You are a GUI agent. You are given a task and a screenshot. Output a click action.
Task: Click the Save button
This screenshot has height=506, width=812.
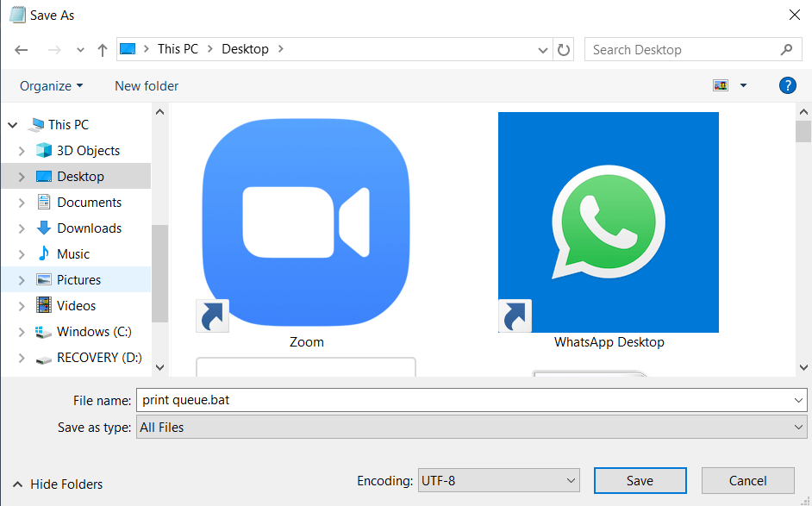point(640,480)
